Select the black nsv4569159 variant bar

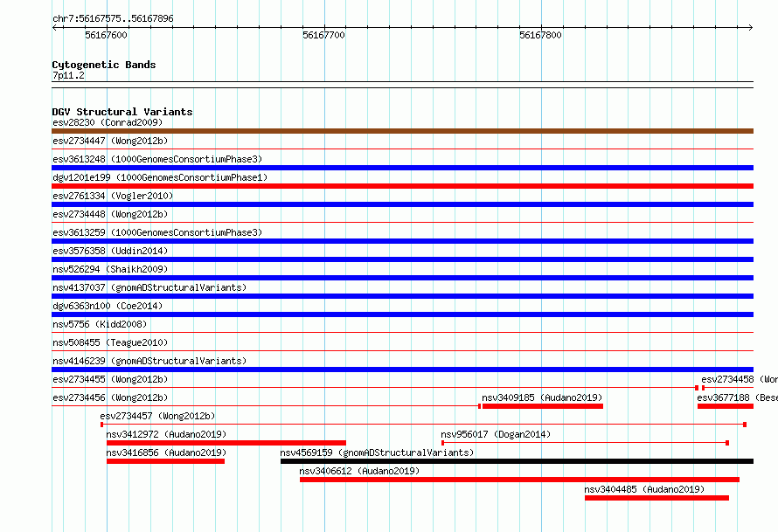click(x=517, y=461)
